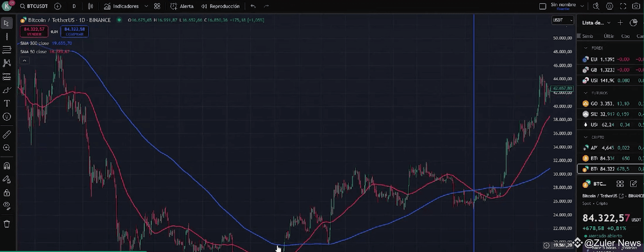Activate the zoom in magnifier tool
This screenshot has width=644, height=252.
(x=7, y=148)
